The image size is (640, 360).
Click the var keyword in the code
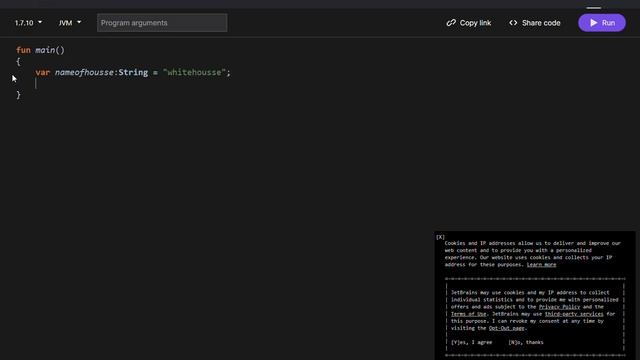tap(42, 72)
